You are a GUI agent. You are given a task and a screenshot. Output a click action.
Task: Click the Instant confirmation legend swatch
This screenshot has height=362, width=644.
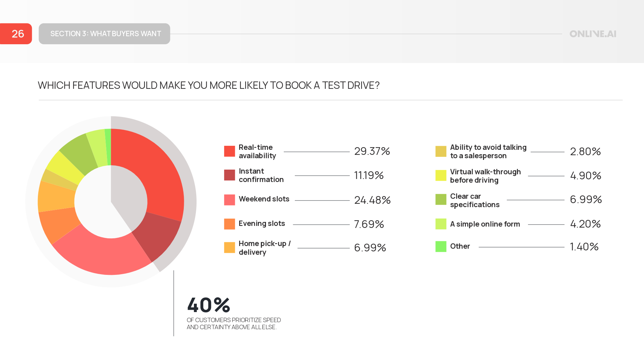(229, 175)
